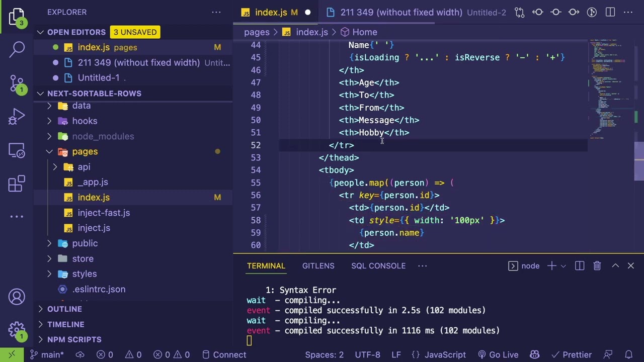The height and width of the screenshot is (362, 644).
Task: Open the Run and Debug view
Action: [x=17, y=117]
